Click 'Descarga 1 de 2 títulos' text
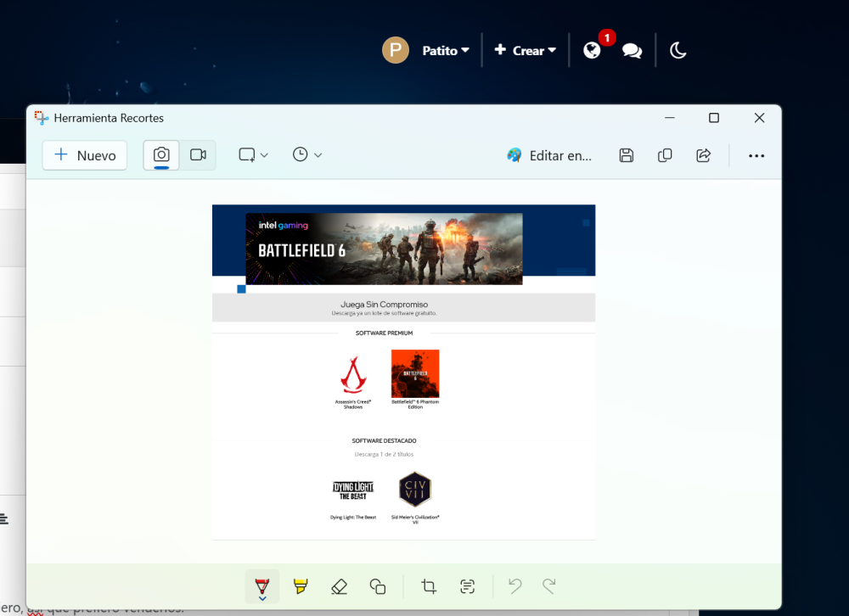The image size is (849, 616). [384, 454]
